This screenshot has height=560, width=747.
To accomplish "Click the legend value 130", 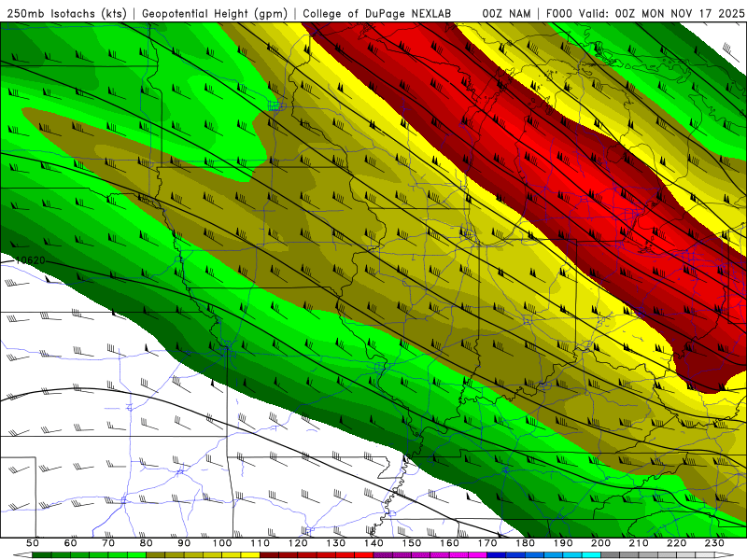I will [336, 543].
